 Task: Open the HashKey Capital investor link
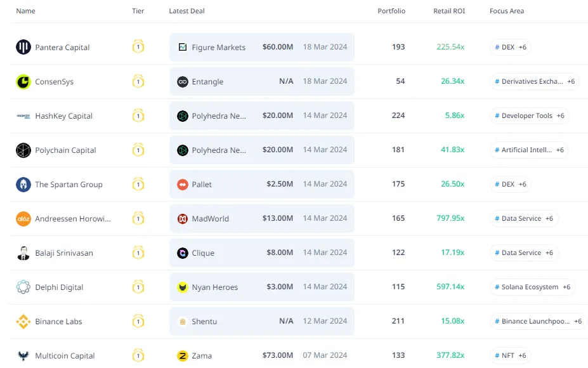pyautogui.click(x=63, y=116)
